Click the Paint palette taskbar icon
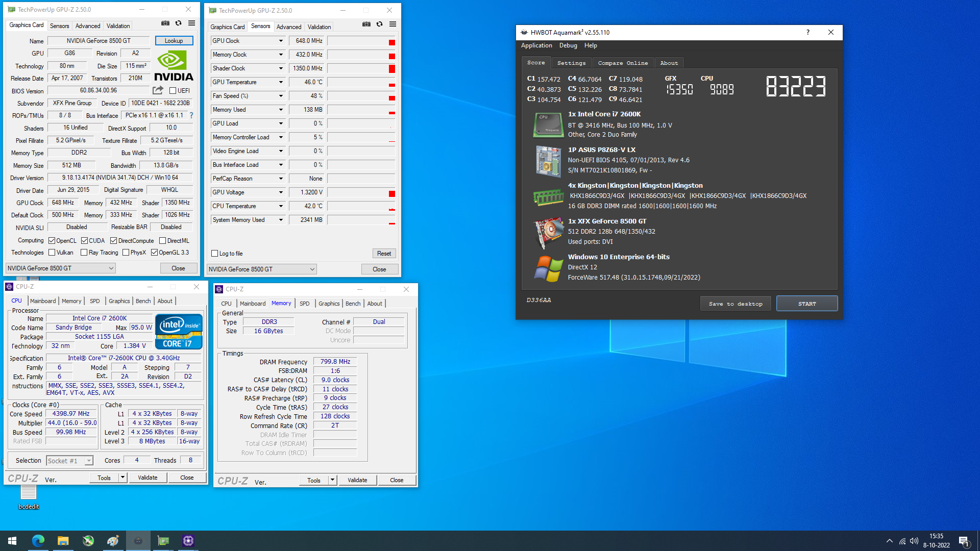 point(113,541)
